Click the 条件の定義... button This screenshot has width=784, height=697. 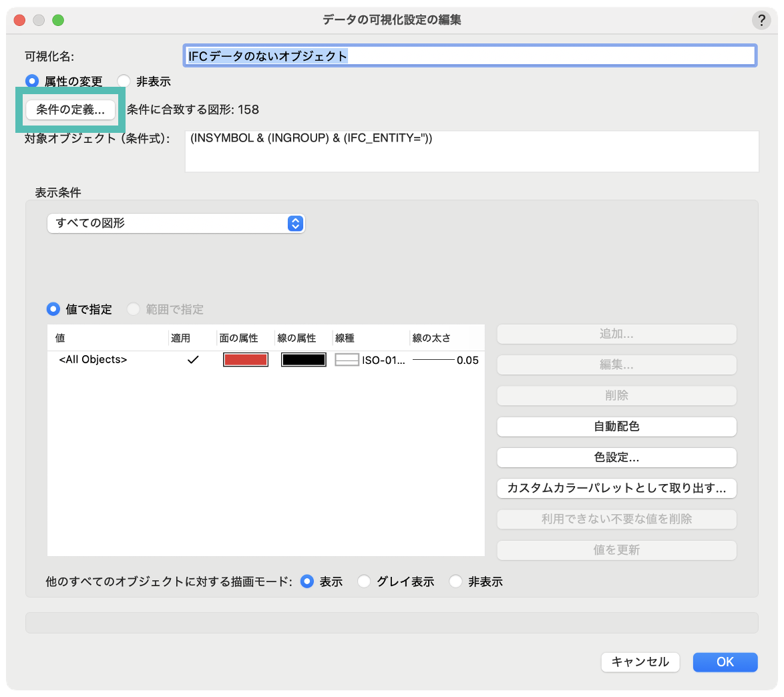pyautogui.click(x=70, y=109)
